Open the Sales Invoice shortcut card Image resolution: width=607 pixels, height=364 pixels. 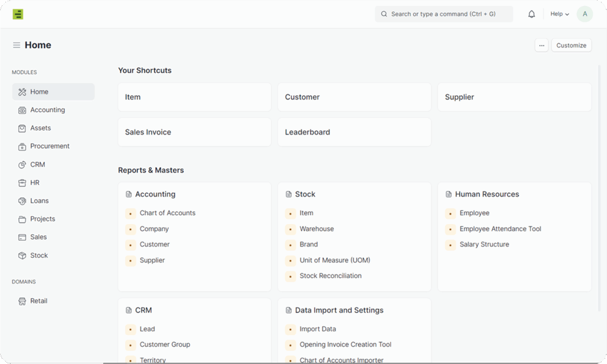pyautogui.click(x=194, y=132)
